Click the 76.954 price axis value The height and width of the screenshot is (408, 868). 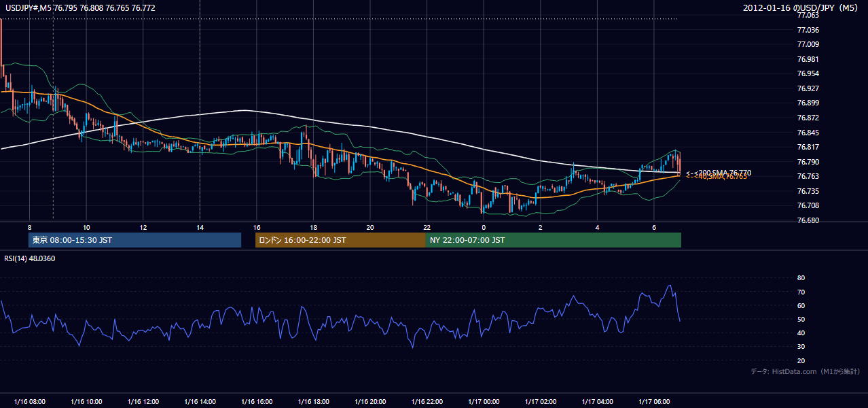pyautogui.click(x=808, y=73)
